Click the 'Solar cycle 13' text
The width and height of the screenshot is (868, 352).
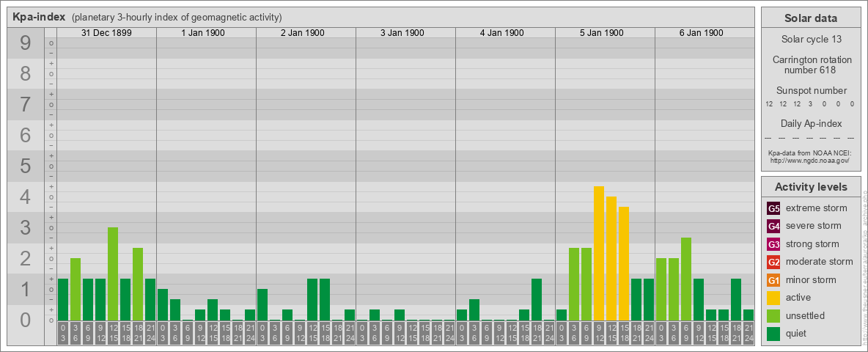pos(811,40)
